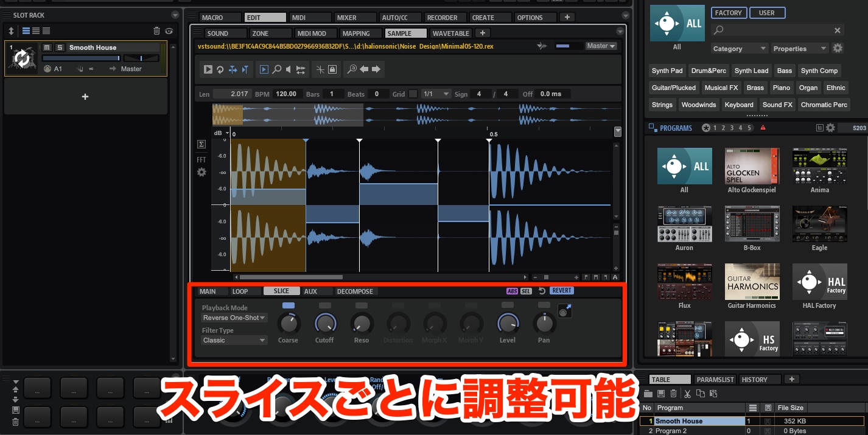
Task: Toggle the SEL mode button
Action: [526, 291]
